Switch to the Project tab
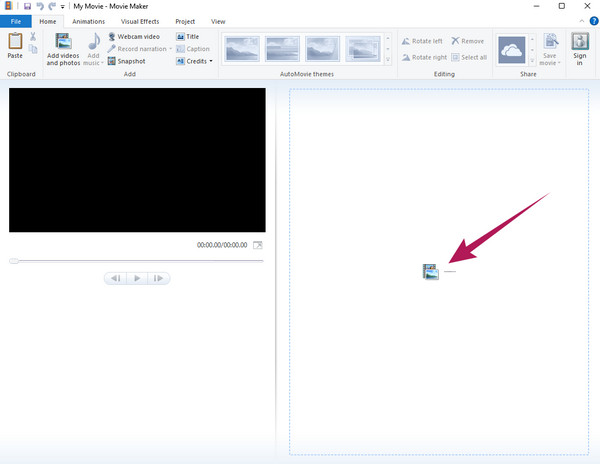The height and width of the screenshot is (464, 600). [185, 21]
